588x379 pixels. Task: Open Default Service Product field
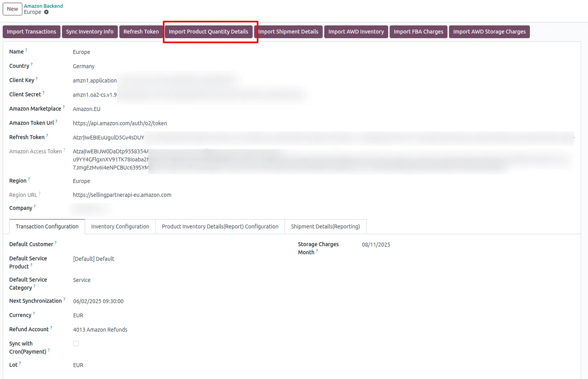pyautogui.click(x=94, y=259)
